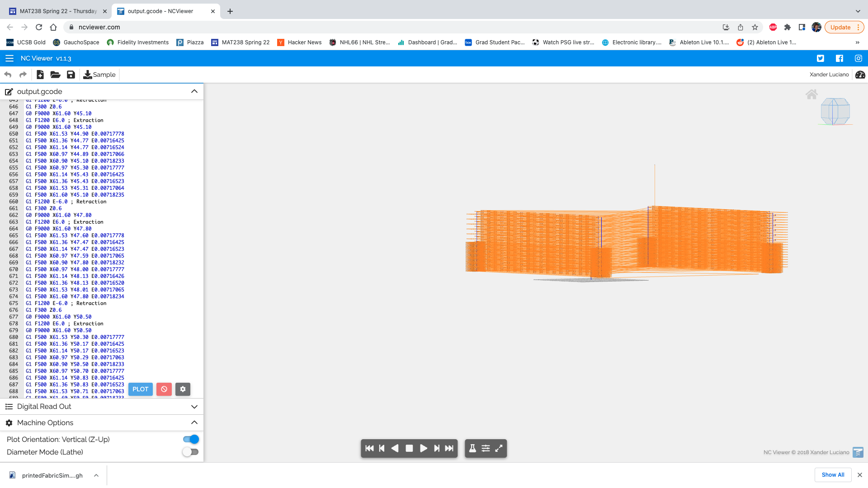Click the blue PLOT button
Viewport: 868px width, 488px height.
click(x=140, y=389)
